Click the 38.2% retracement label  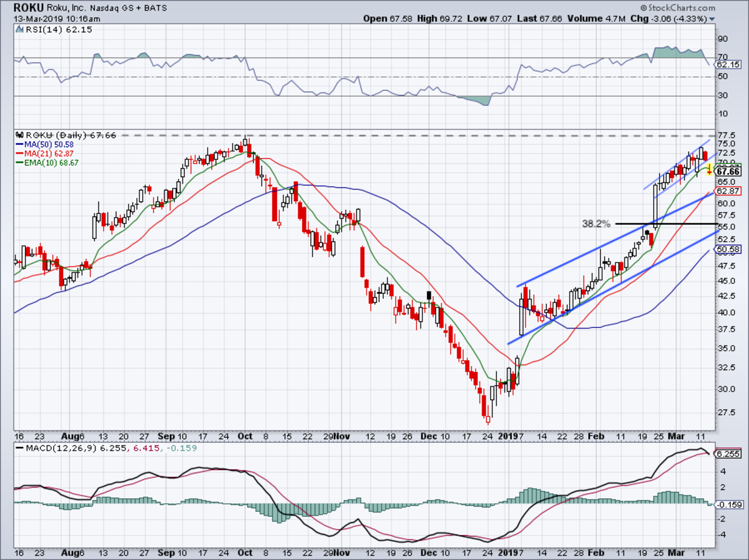click(596, 223)
